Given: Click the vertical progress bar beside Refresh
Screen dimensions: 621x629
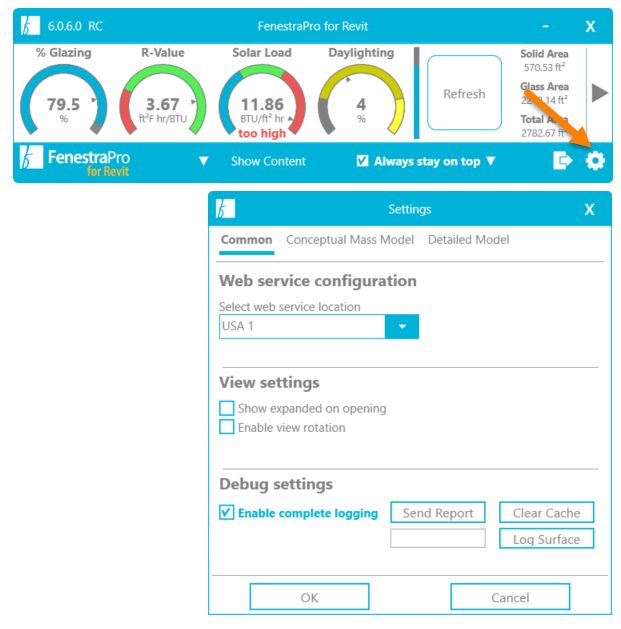Looking at the screenshot, I should coord(416,93).
